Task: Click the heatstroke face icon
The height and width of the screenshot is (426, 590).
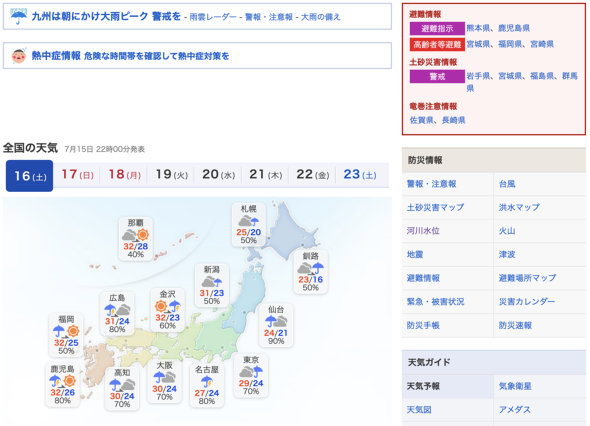Action: point(18,56)
